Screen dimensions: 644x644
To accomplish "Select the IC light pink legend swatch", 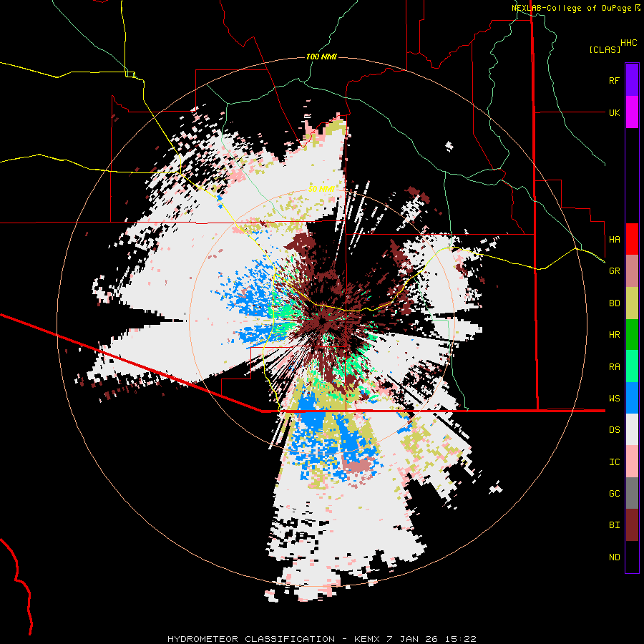I will [632, 462].
